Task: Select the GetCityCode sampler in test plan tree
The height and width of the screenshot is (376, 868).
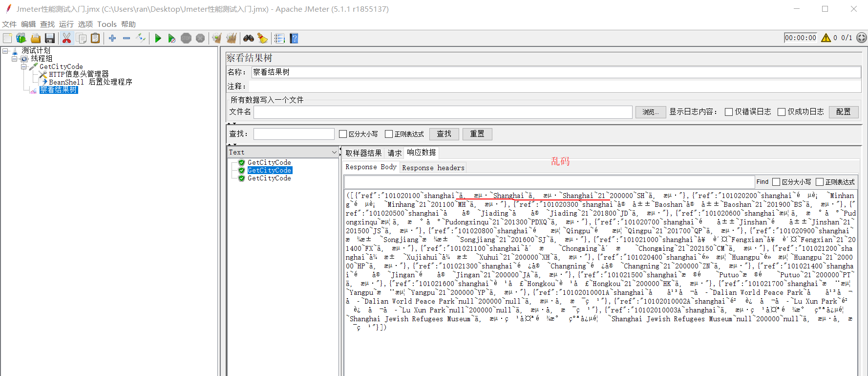Action: point(61,66)
